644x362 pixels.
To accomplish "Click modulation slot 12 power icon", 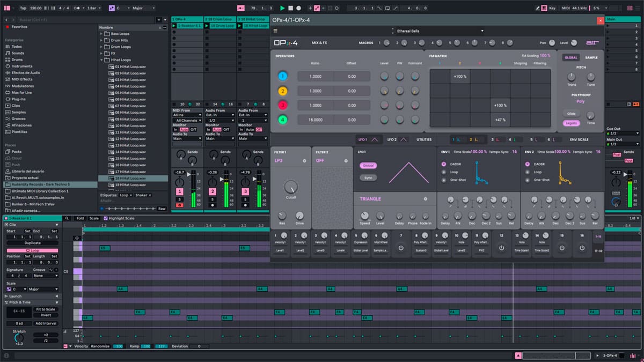I will [x=501, y=248].
